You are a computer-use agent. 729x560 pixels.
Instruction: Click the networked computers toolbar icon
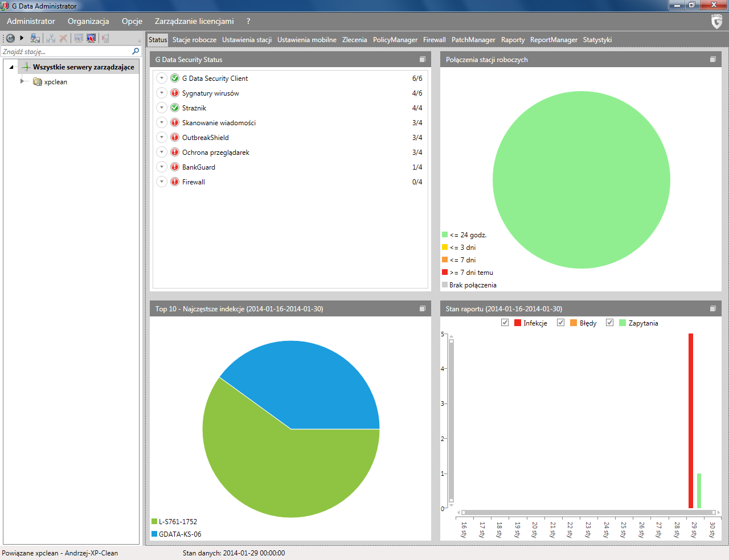35,38
